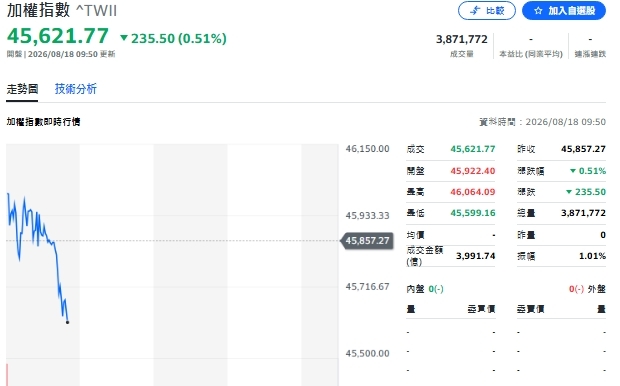The width and height of the screenshot is (620, 386).
Task: Click the latest price dot on chart line
Action: click(x=68, y=322)
